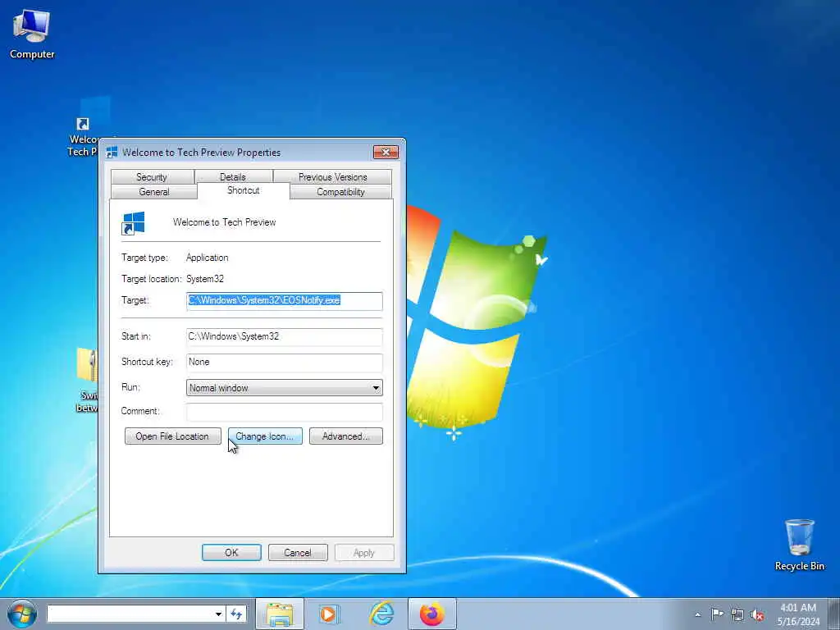The image size is (840, 630).
Task: Open Windows Media Player from the taskbar
Action: [x=329, y=614]
